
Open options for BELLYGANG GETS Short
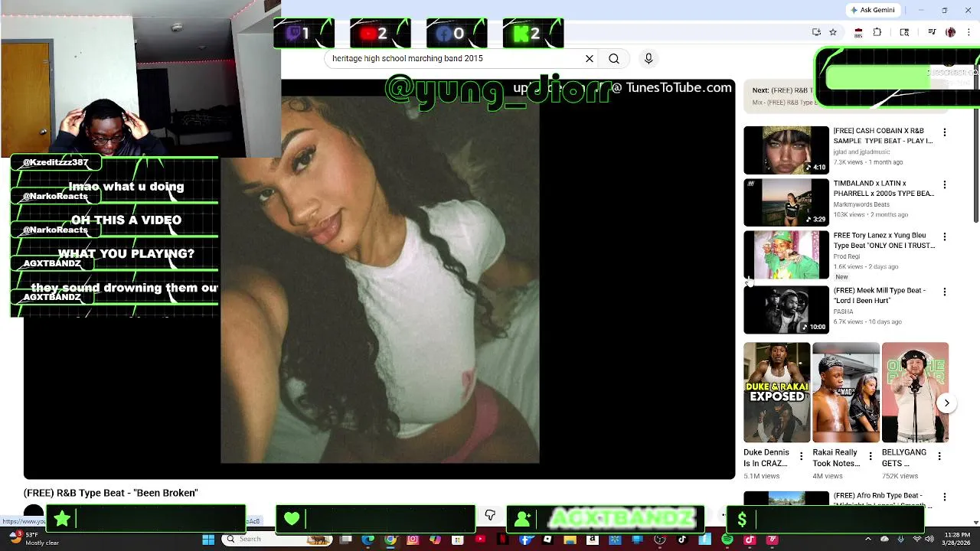940,457
